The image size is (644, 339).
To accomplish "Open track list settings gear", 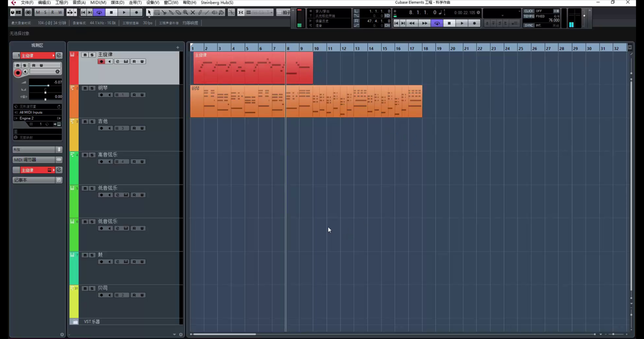I will coord(181,334).
